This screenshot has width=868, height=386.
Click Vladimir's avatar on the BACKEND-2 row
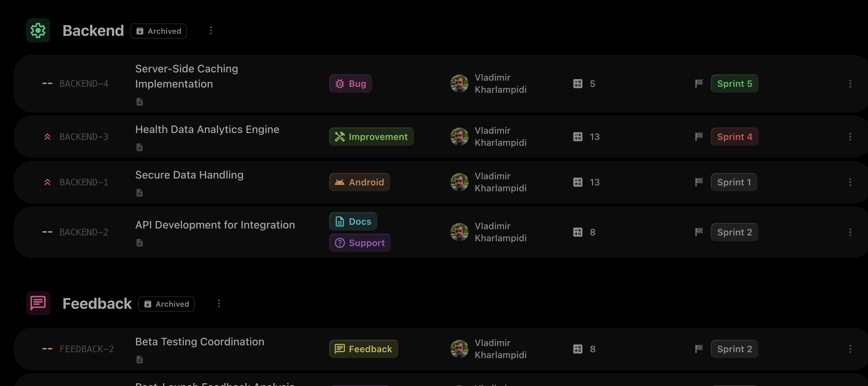pyautogui.click(x=459, y=232)
